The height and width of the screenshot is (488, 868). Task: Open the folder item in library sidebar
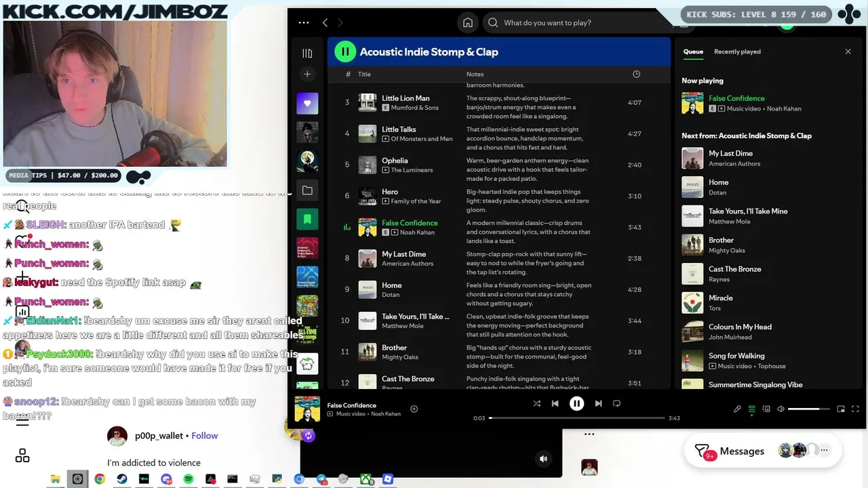(307, 190)
